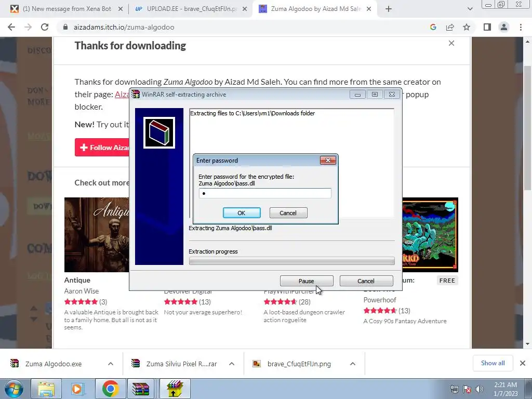Screen dimensions: 532x399
Task: Open the Antique game title link
Action: click(x=77, y=280)
